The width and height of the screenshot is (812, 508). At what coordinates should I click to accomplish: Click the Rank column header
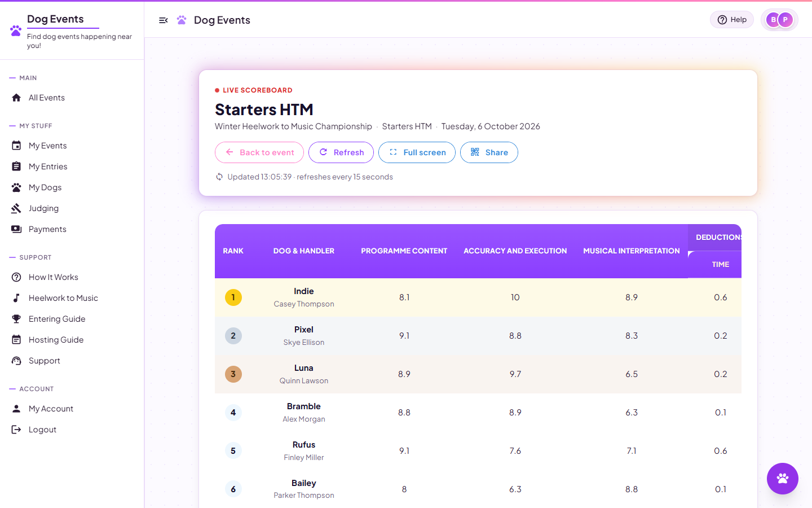pyautogui.click(x=233, y=251)
